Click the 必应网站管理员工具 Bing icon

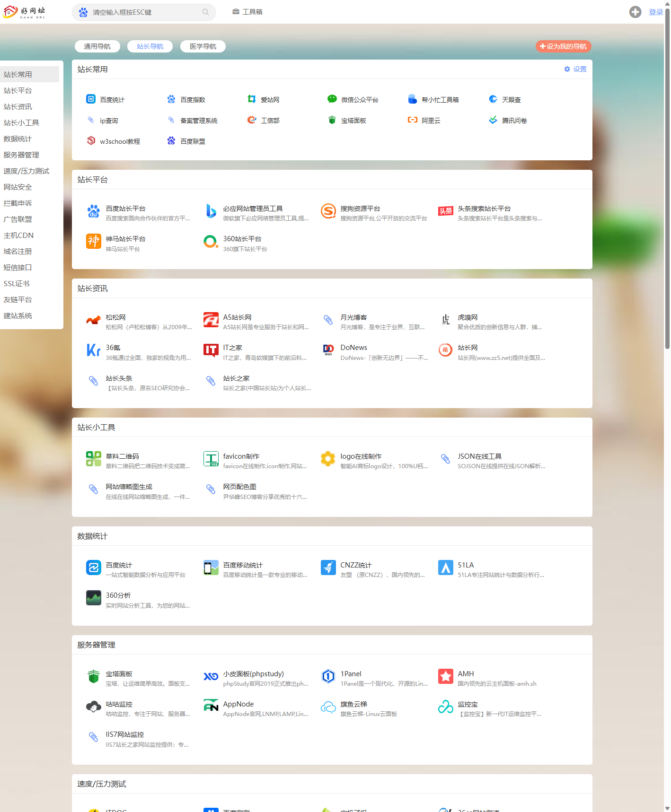211,211
